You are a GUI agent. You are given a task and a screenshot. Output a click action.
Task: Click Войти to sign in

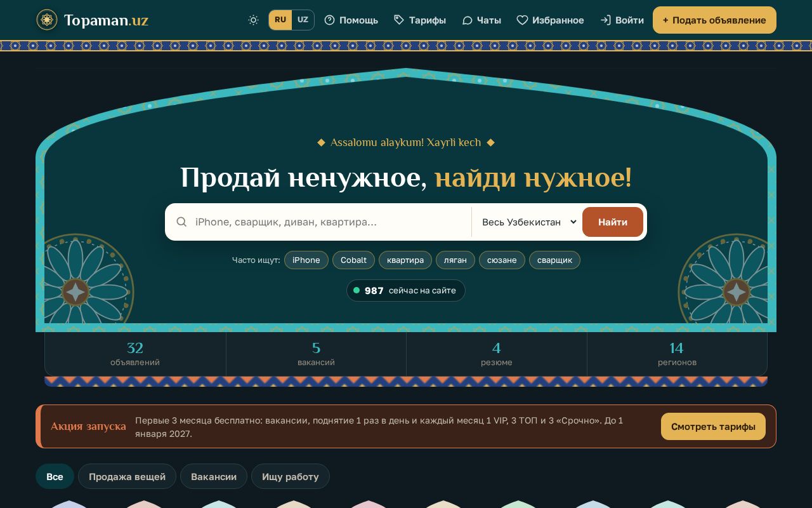pyautogui.click(x=622, y=20)
